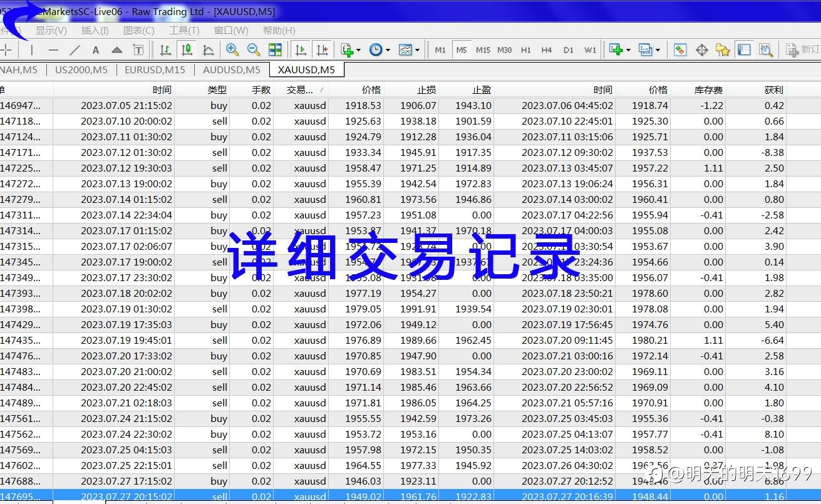Sort by the 获利 column header
The width and height of the screenshot is (821, 504).
(x=756, y=90)
